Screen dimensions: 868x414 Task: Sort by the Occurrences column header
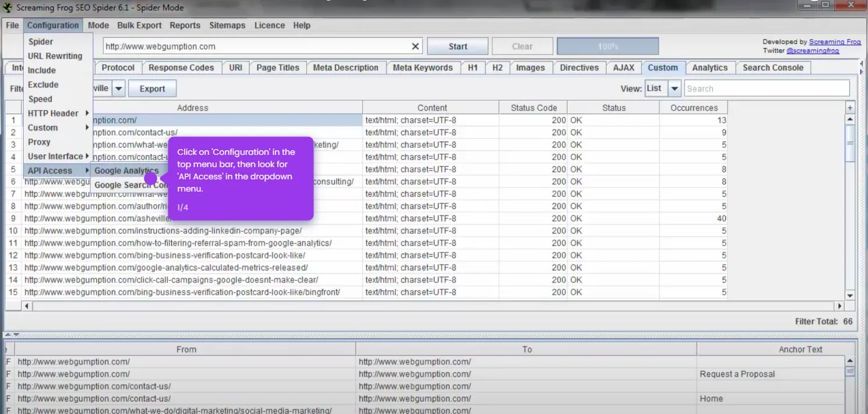(694, 108)
